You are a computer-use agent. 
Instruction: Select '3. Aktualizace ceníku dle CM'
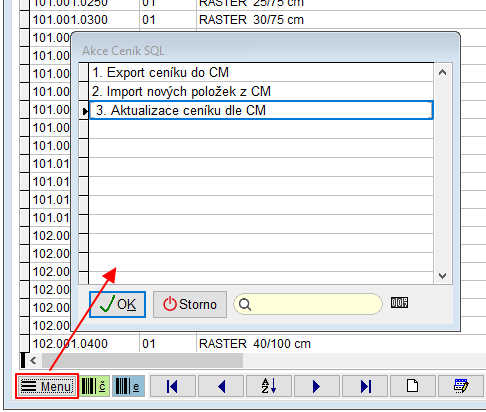261,110
